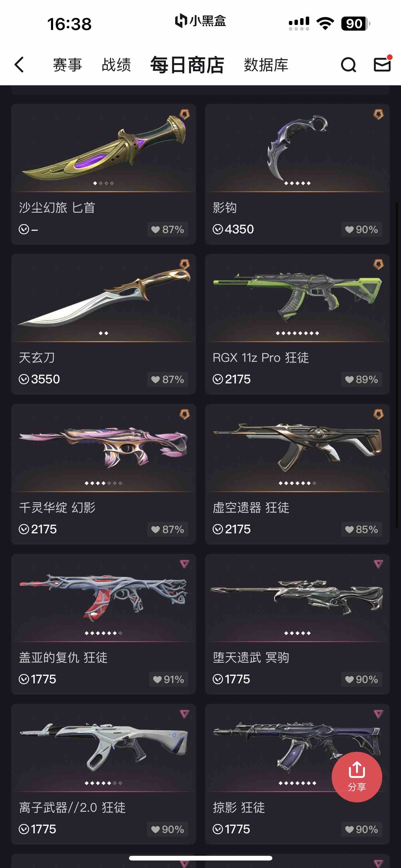Click the tier badge icon on 影钩 card

pyautogui.click(x=378, y=115)
